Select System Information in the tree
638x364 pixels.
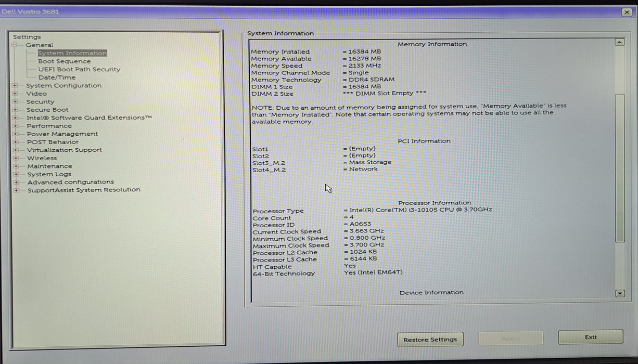72,54
